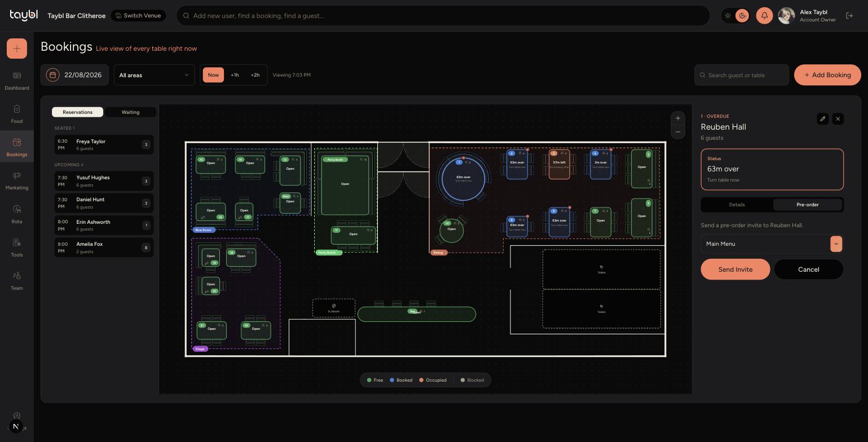Select light mode sun toggle
This screenshot has height=442, width=868.
[x=728, y=16]
